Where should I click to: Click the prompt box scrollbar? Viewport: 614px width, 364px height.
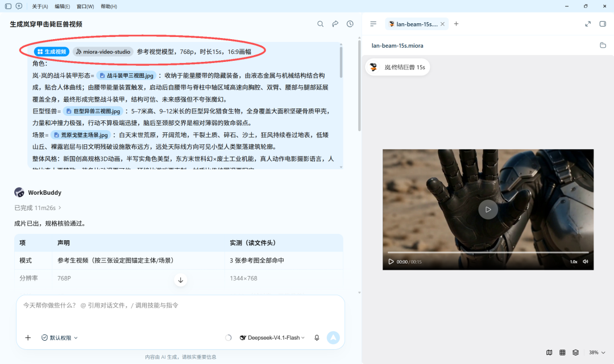tap(341, 62)
